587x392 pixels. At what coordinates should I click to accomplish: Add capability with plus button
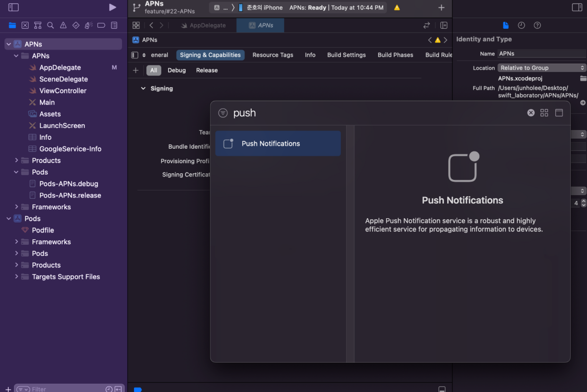point(136,70)
